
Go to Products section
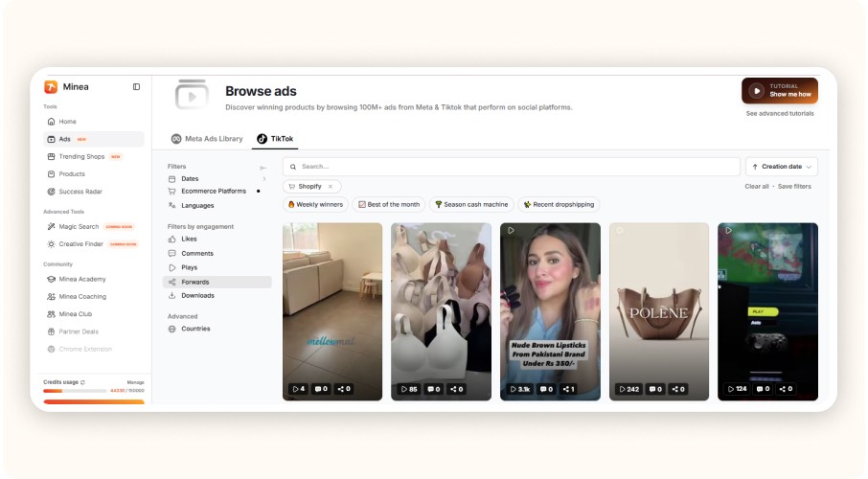coord(93,174)
